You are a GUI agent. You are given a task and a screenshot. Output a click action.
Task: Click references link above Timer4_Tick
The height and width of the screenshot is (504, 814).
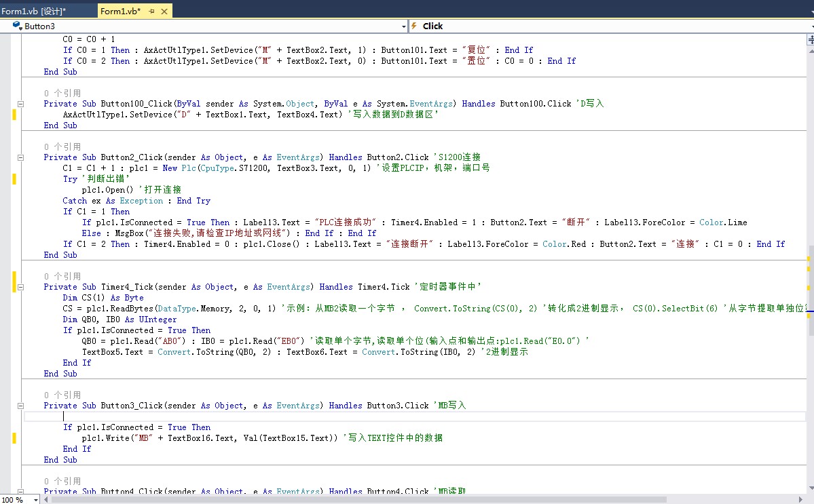tap(62, 276)
